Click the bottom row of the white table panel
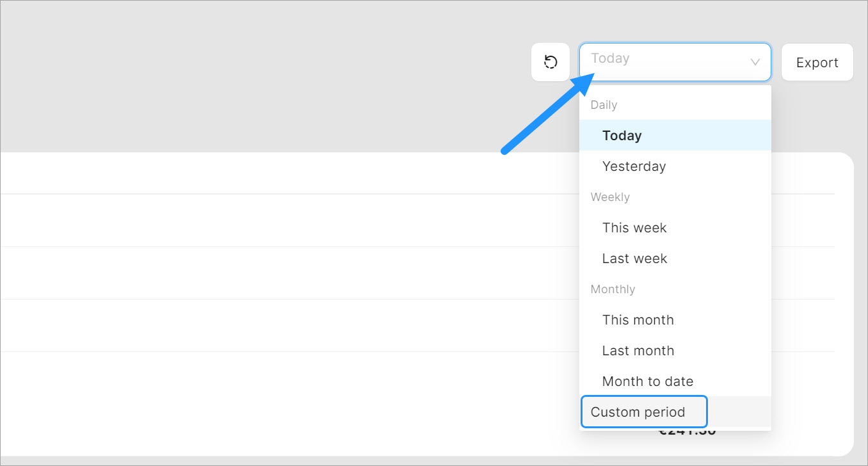 (x=288, y=403)
